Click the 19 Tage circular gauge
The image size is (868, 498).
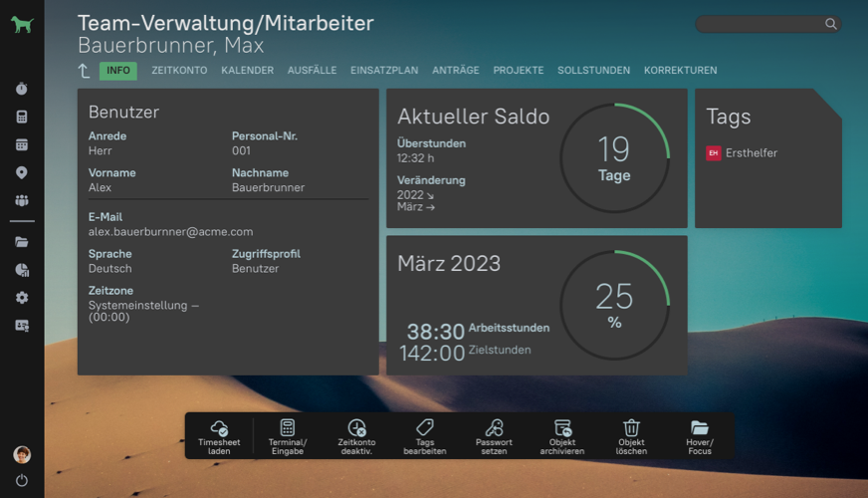(614, 158)
